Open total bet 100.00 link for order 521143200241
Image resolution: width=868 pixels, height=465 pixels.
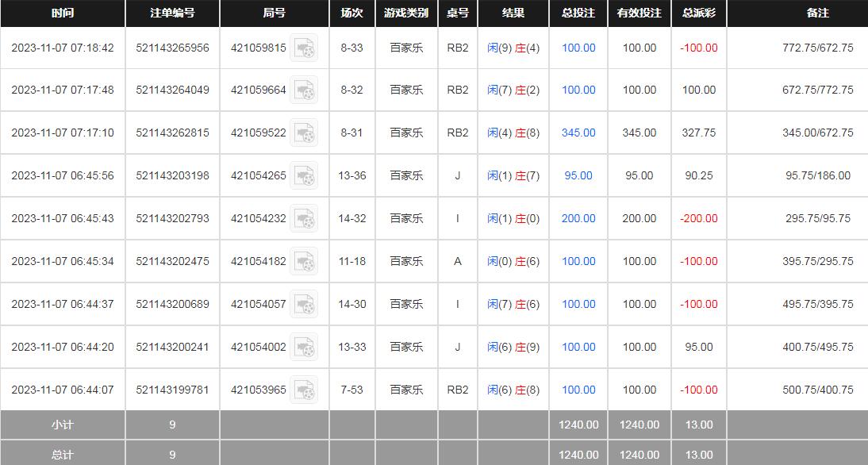578,347
